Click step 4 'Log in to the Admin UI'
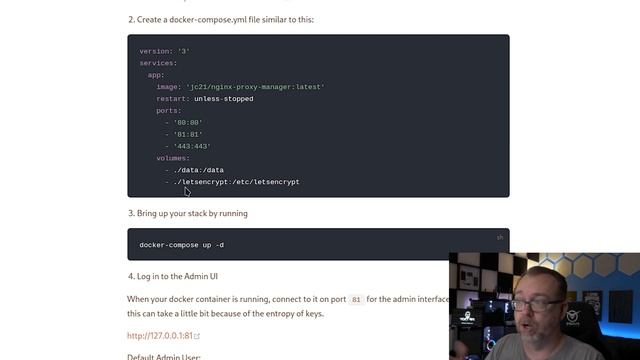Image resolution: width=640 pixels, height=360 pixels. [x=173, y=276]
